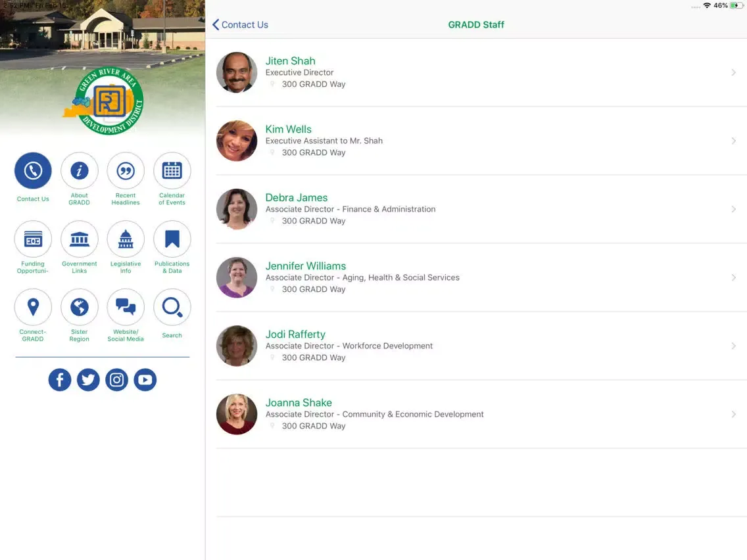The width and height of the screenshot is (747, 560).
Task: Visit the GRADD Instagram page
Action: [117, 379]
